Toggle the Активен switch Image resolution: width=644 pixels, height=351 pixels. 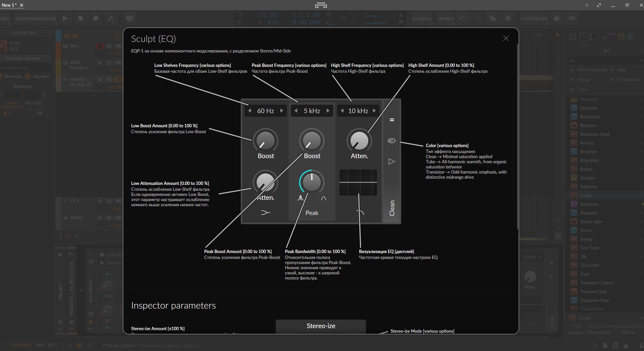[x=38, y=76]
